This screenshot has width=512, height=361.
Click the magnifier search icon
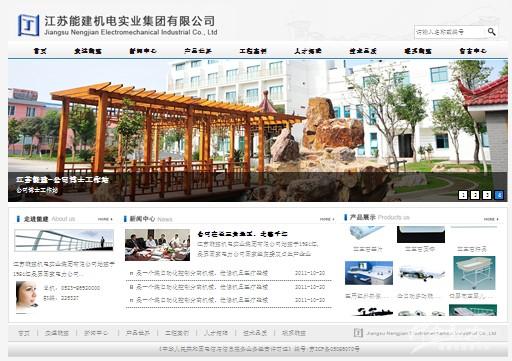(x=491, y=32)
